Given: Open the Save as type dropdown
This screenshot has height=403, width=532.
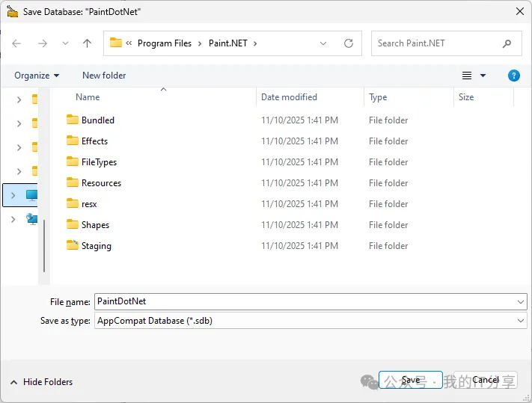Looking at the screenshot, I should [521, 321].
